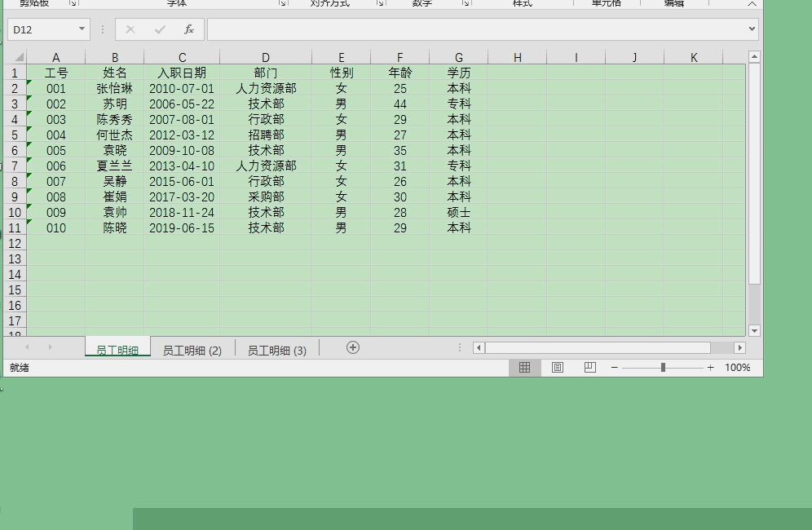Click the Cancel X formula bar icon
Screen dimensions: 812x530
(x=130, y=29)
